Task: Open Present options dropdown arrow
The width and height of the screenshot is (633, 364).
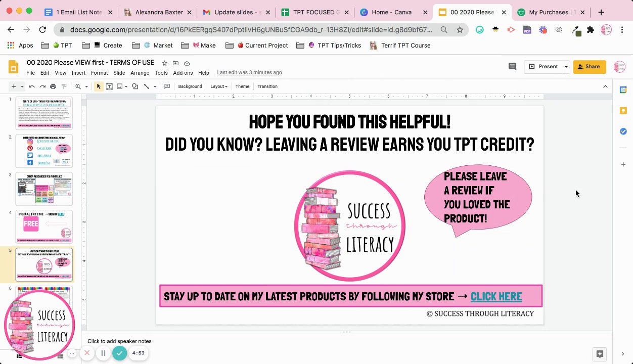Action: (566, 67)
